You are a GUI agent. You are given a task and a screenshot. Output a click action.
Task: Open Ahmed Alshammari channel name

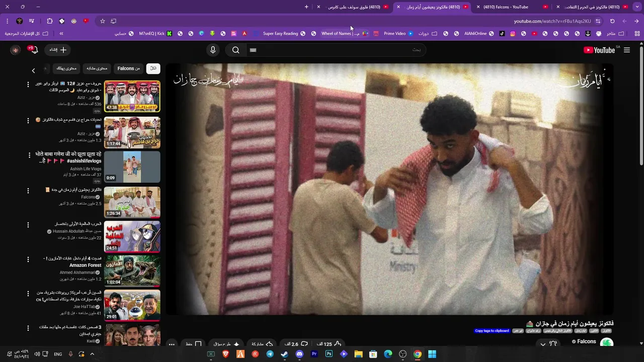click(x=77, y=273)
